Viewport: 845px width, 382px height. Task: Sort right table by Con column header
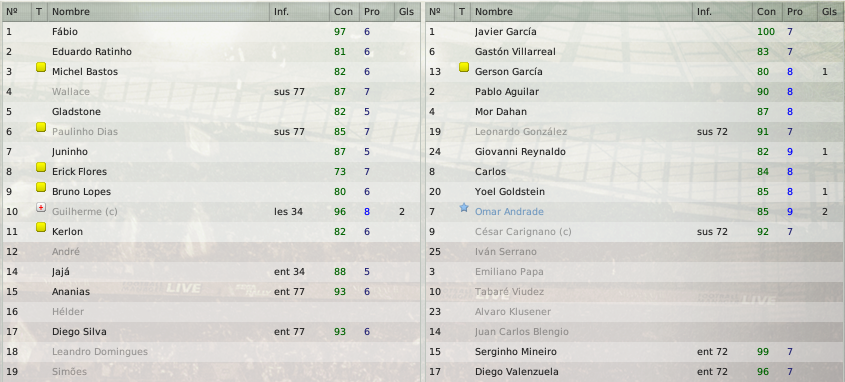click(x=766, y=11)
